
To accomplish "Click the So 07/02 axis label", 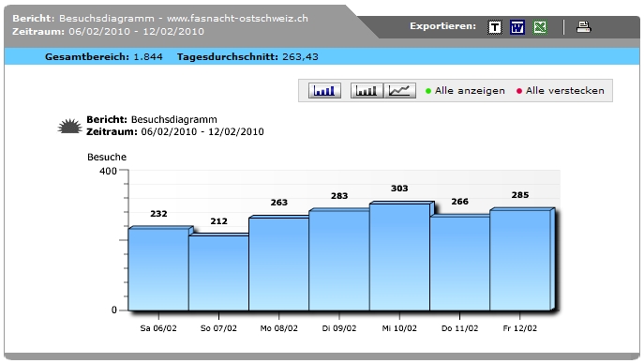I will [218, 328].
